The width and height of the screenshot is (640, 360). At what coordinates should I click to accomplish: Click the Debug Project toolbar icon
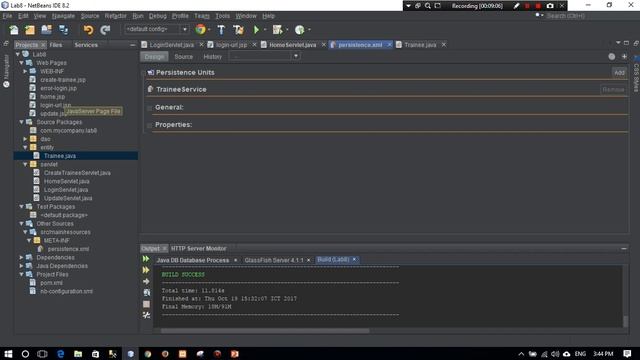tap(278, 29)
